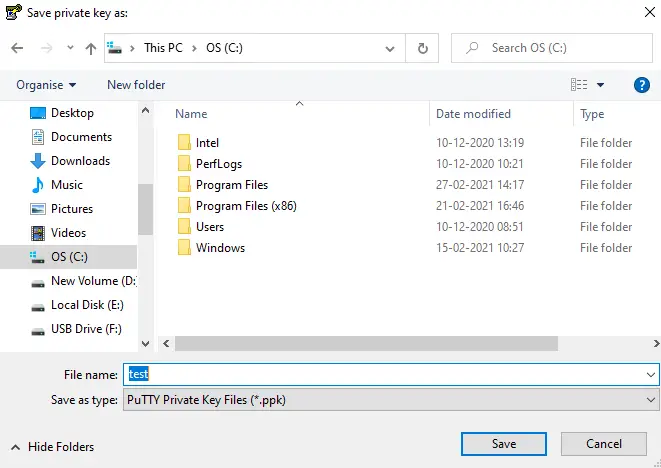Viewport: 661px width, 468px height.
Task: Open the recent locations dropdown arrow
Action: tap(70, 48)
